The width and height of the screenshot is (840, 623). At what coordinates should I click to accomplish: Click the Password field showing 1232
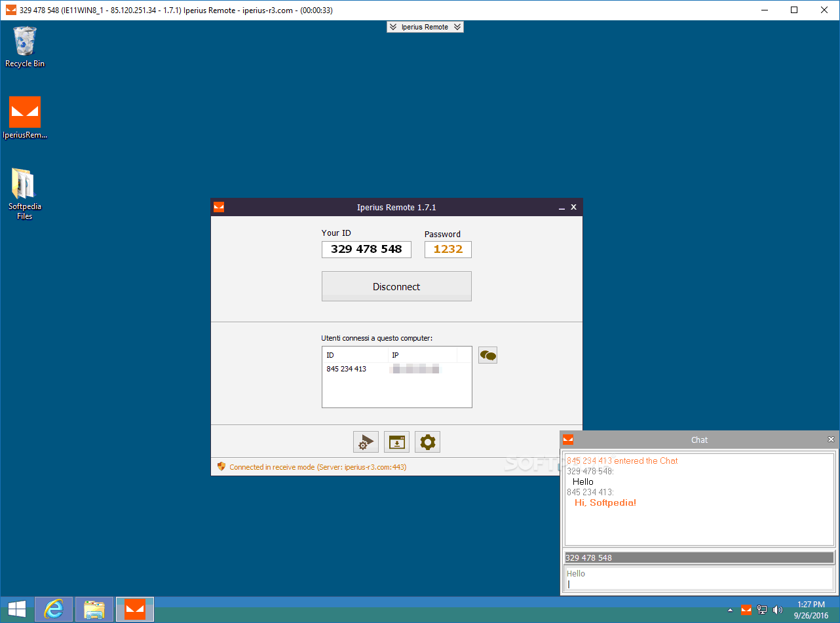pyautogui.click(x=448, y=249)
